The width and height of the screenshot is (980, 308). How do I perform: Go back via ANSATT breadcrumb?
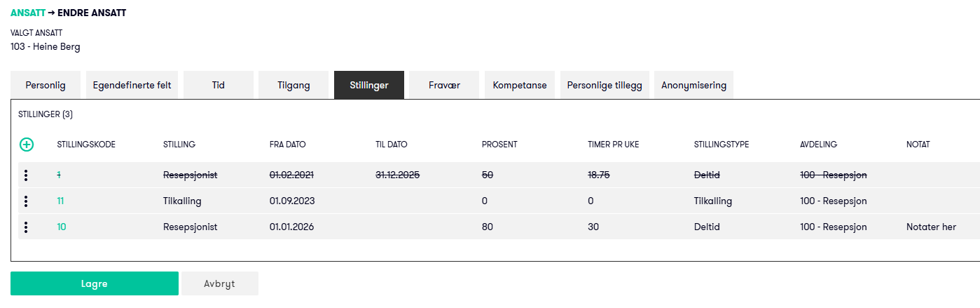(27, 13)
